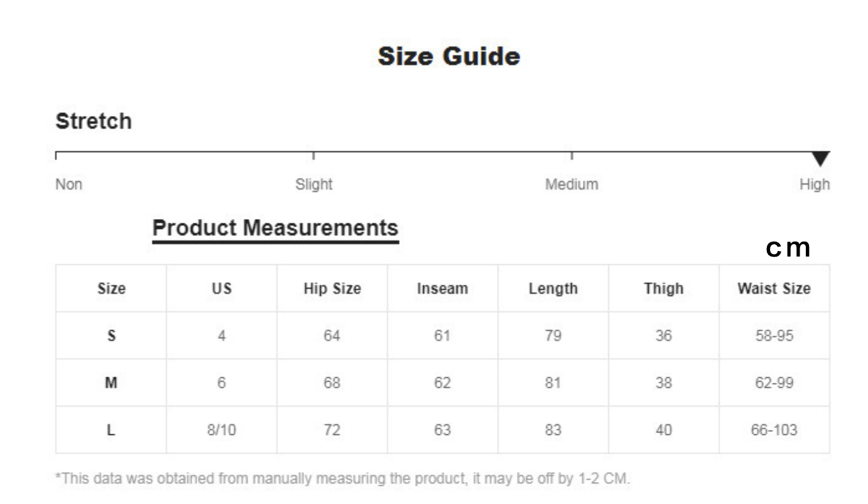The height and width of the screenshot is (504, 868).
Task: Click the 8/10 US size cell
Action: [222, 430]
